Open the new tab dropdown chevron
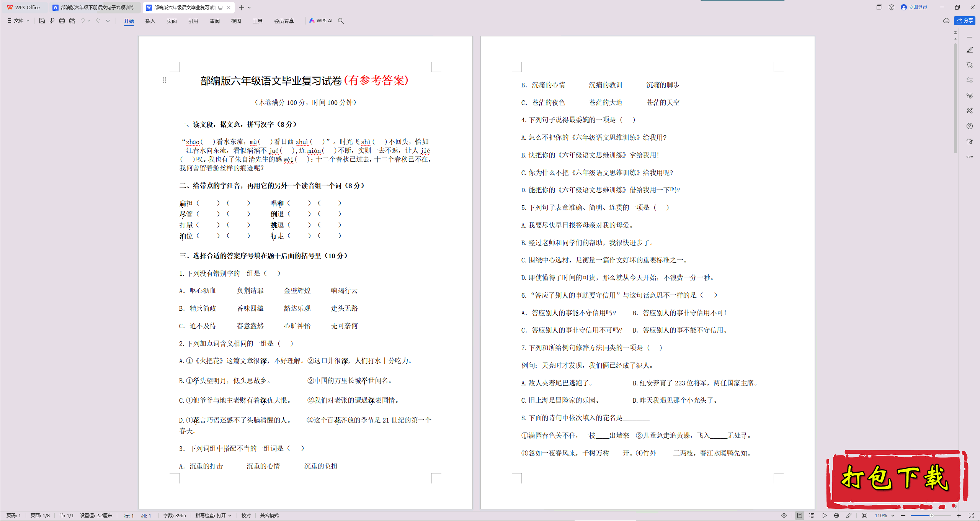This screenshot has height=521, width=980. tap(249, 8)
